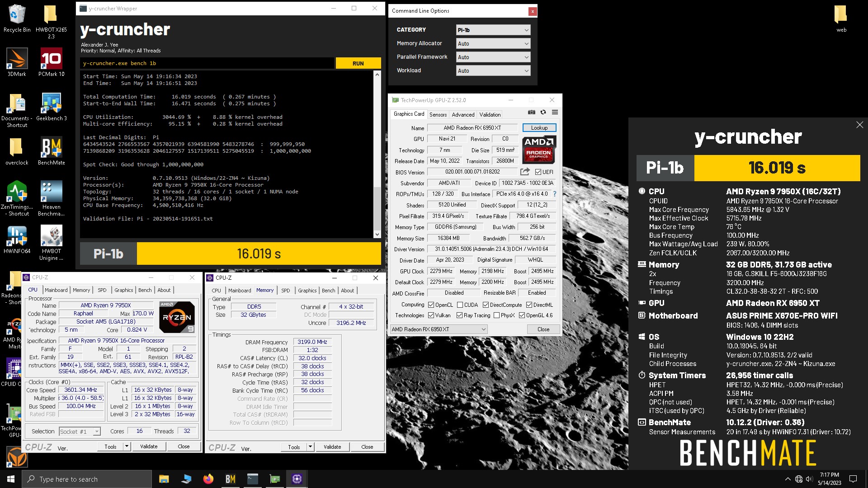This screenshot has width=868, height=488.
Task: Click the volume icon in system tray
Action: pyautogui.click(x=809, y=479)
